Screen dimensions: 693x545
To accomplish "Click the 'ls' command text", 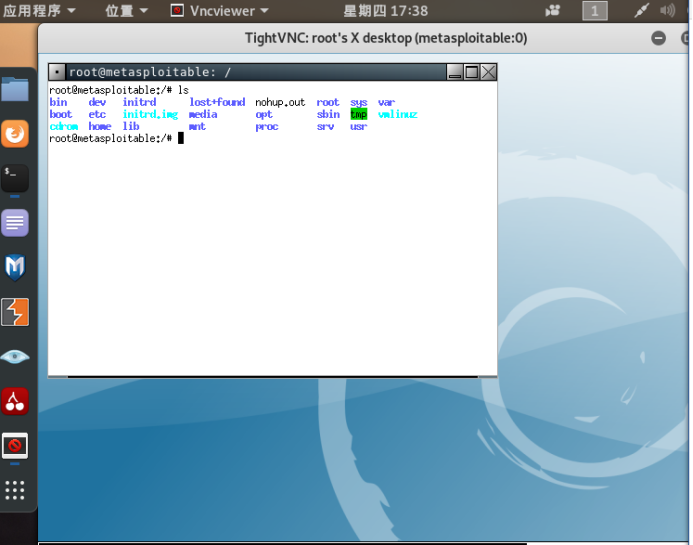I will 183,90.
